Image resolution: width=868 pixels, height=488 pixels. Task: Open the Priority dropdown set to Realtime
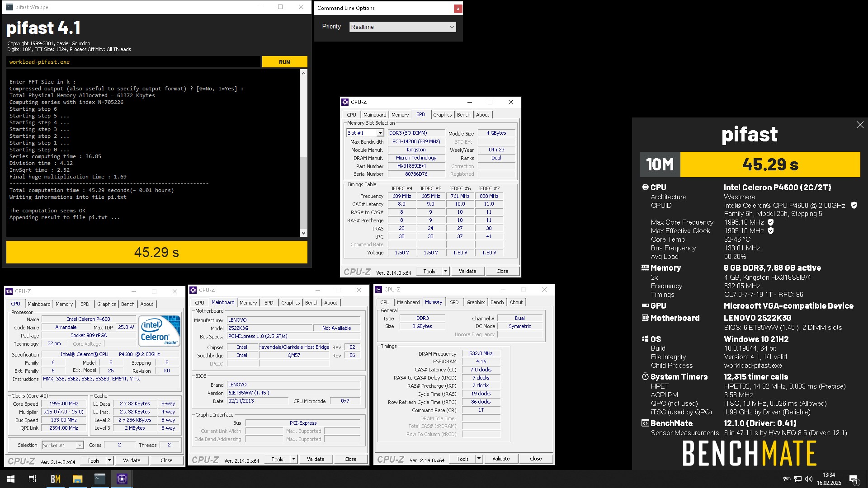coord(402,27)
